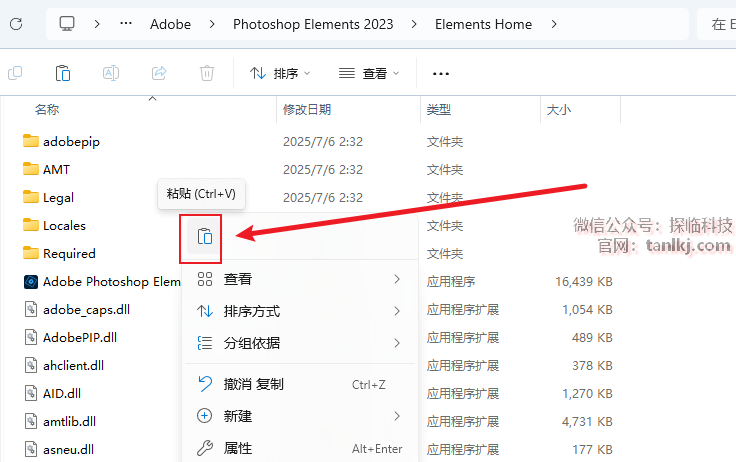Click the AdobePIP.dll file icon
This screenshot has height=462, width=736.
coord(31,338)
